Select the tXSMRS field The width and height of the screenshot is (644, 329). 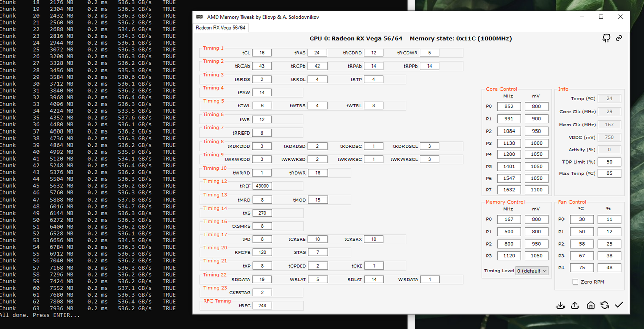pyautogui.click(x=262, y=226)
